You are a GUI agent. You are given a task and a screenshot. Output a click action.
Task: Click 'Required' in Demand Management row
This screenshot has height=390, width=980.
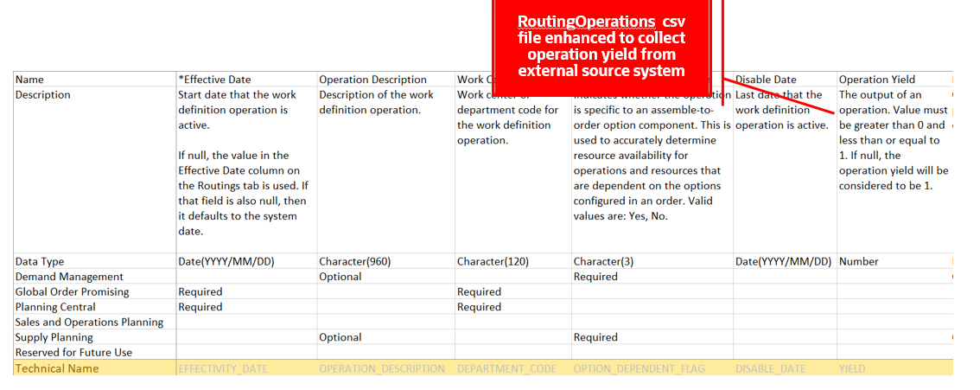652,276
